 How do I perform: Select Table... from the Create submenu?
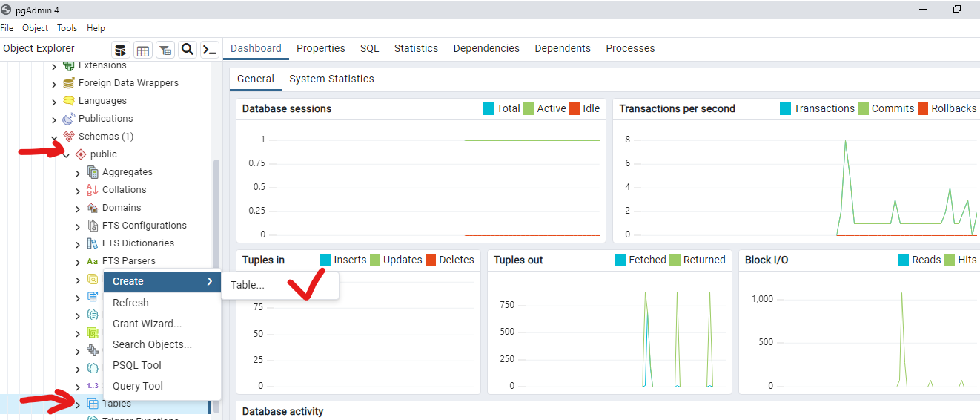248,286
